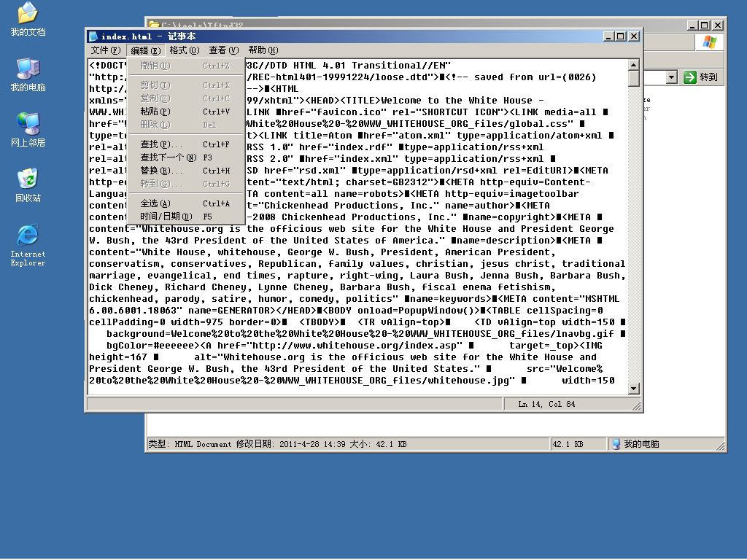Open the 文件(F) menu
The height and width of the screenshot is (560, 747).
pyautogui.click(x=105, y=50)
